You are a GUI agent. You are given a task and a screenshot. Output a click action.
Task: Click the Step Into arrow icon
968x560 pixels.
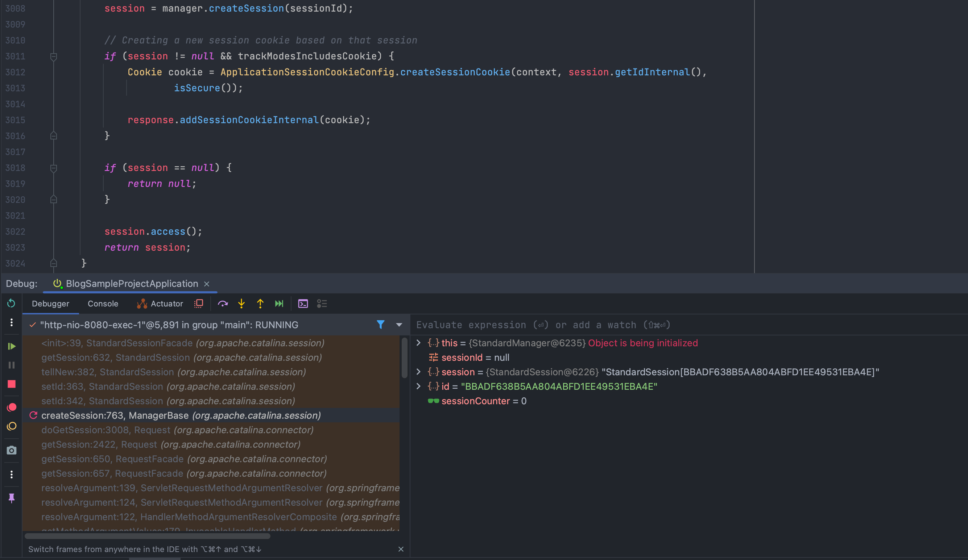click(241, 304)
